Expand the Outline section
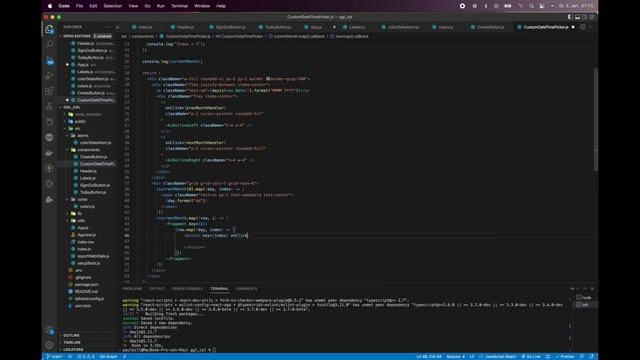Viewport: 640px width, 360px height. tap(87, 336)
